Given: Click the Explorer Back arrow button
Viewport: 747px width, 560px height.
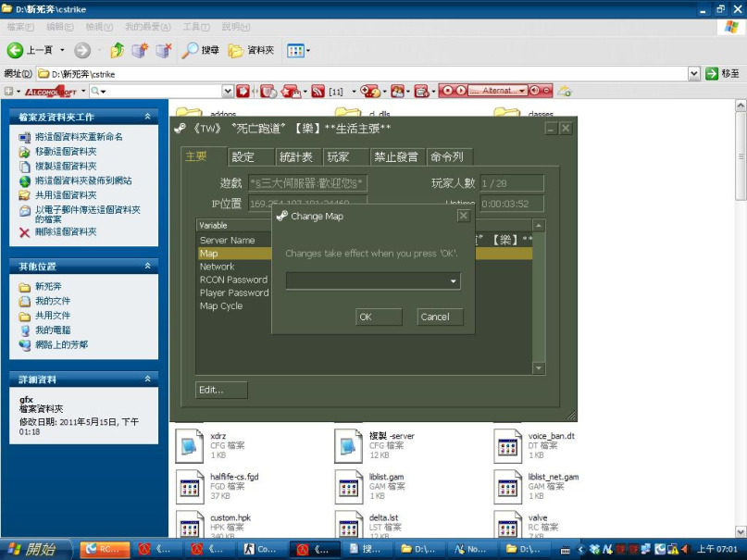Looking at the screenshot, I should (15, 50).
